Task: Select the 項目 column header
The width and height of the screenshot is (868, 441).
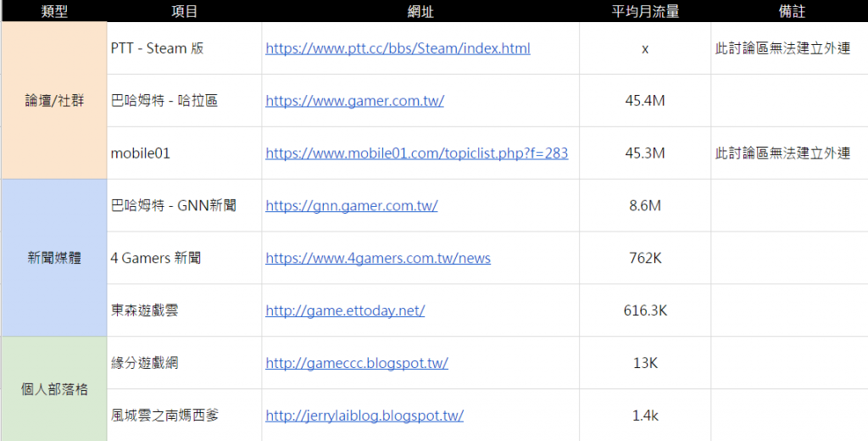Action: [184, 11]
